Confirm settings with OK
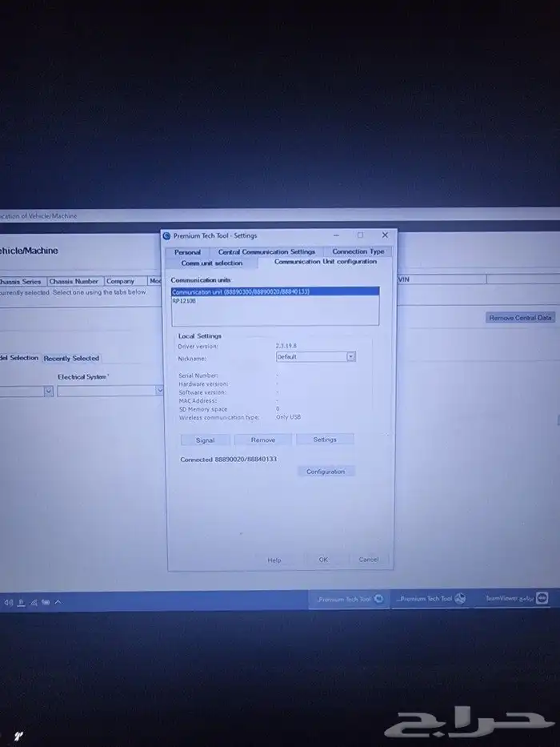560x747 pixels. pos(323,560)
